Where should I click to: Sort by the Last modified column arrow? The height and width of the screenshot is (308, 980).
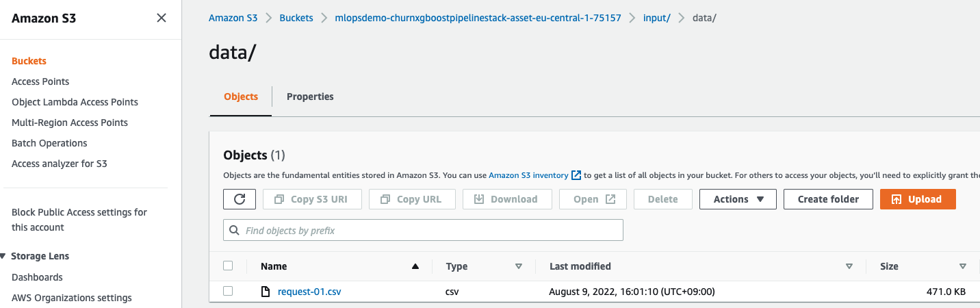coord(849,266)
